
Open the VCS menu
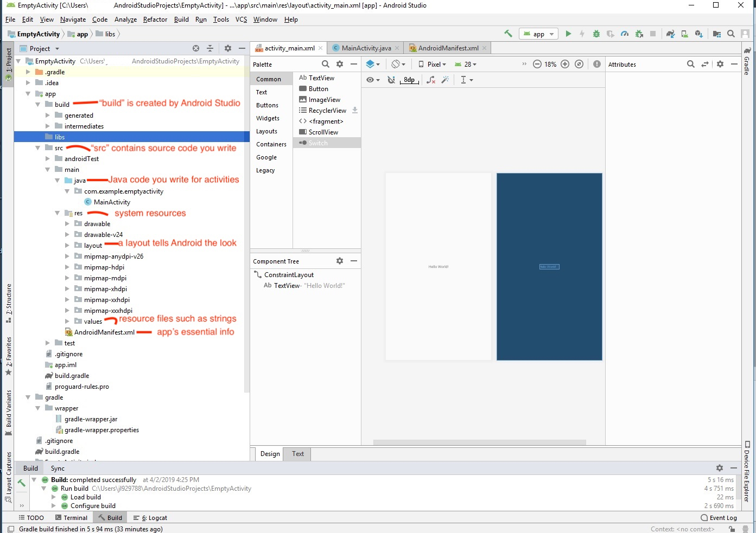tap(241, 19)
